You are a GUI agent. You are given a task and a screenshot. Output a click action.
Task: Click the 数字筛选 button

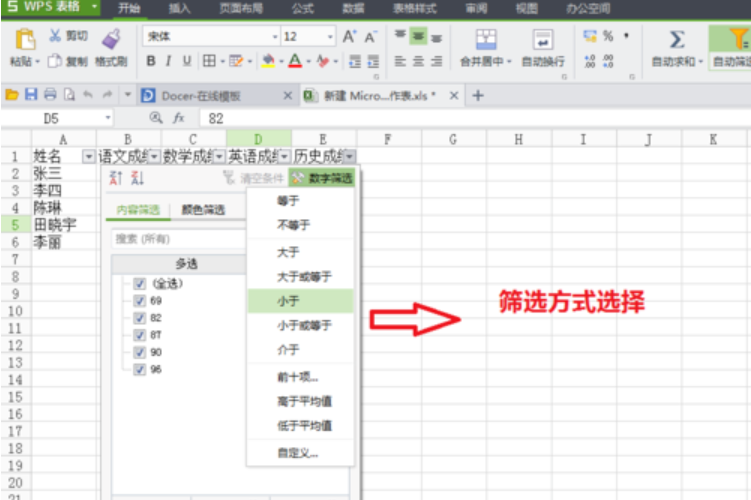coord(322,178)
